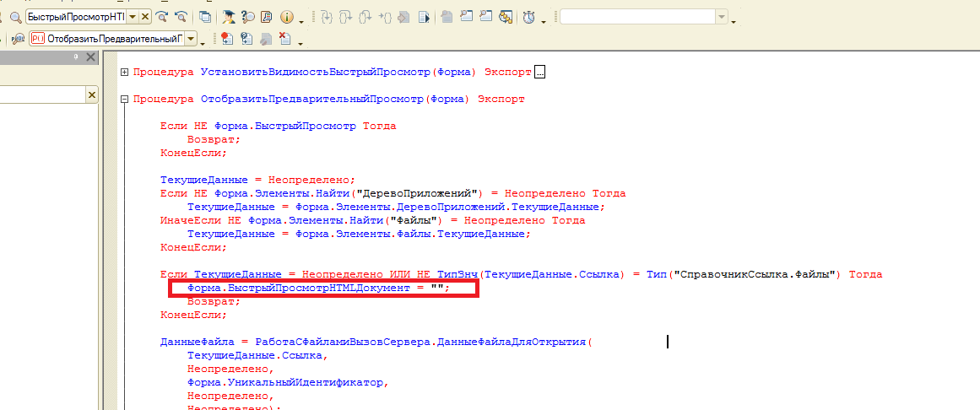This screenshot has width=980, height=410.
Task: Open toolbar options arrow after info icon
Action: click(301, 22)
